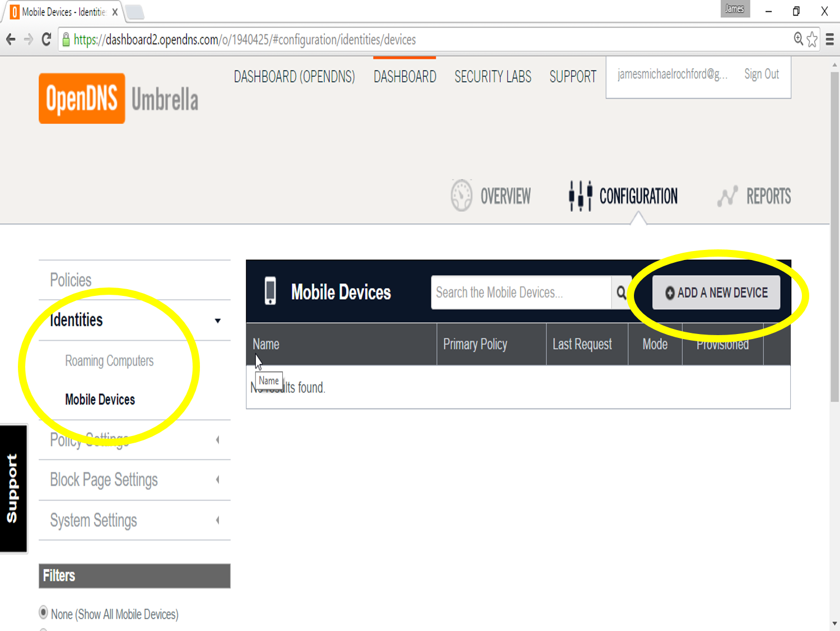Close the Mobile Devices browser tab
840x631 pixels.
point(115,12)
